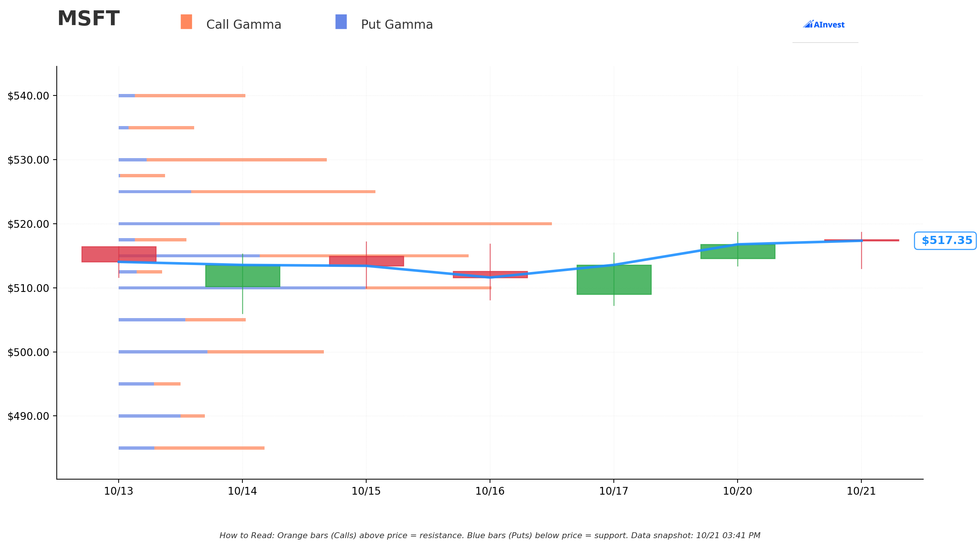Click the $500.00 y-axis label
Image resolution: width=980 pixels, height=547 pixels.
(28, 352)
